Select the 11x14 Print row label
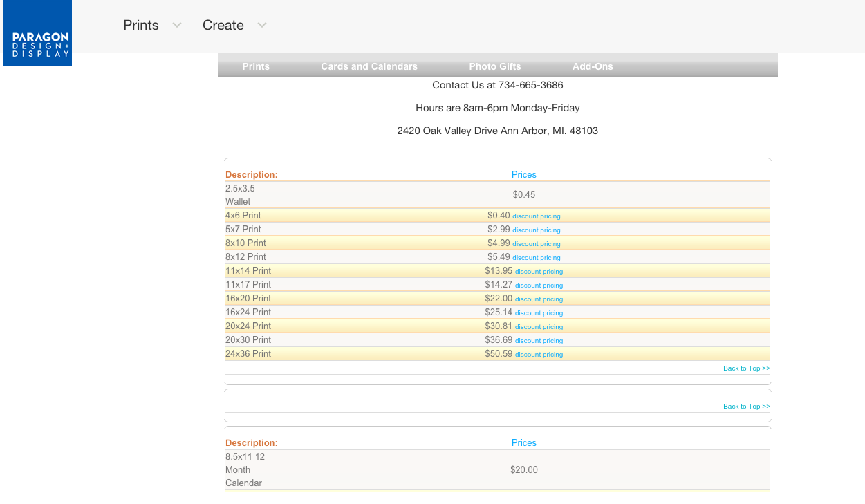The height and width of the screenshot is (504, 865). [248, 271]
